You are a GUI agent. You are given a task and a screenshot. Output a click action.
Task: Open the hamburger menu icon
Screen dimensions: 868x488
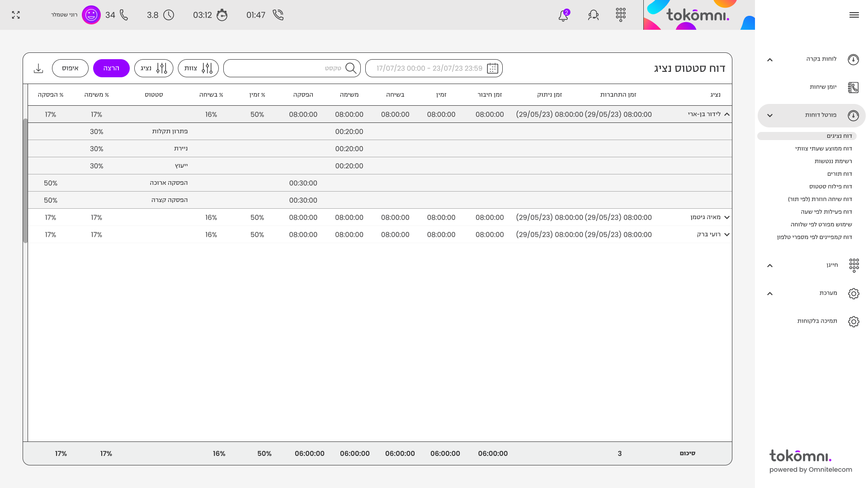tap(854, 15)
